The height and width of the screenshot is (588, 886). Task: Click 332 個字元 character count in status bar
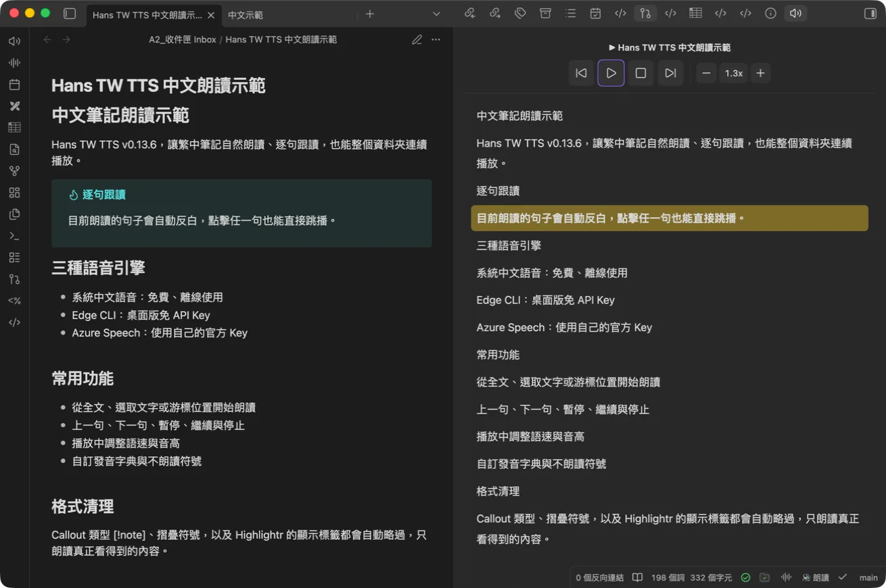[712, 578]
